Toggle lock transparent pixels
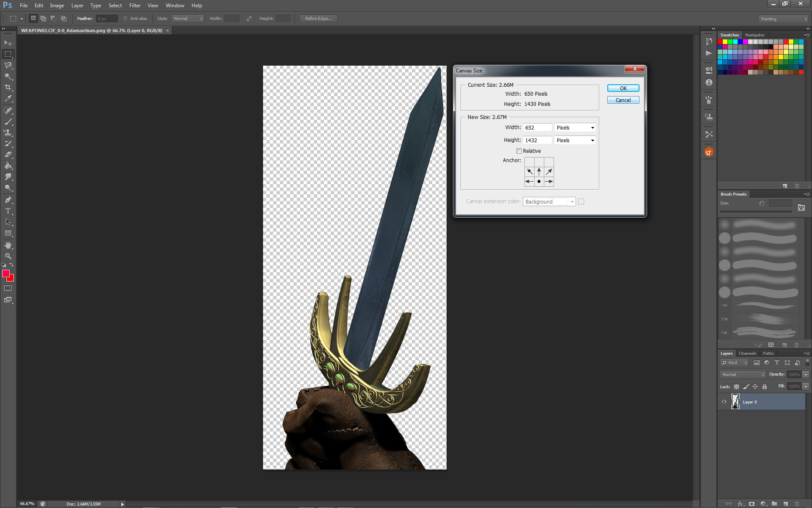The height and width of the screenshot is (508, 812). 736,387
